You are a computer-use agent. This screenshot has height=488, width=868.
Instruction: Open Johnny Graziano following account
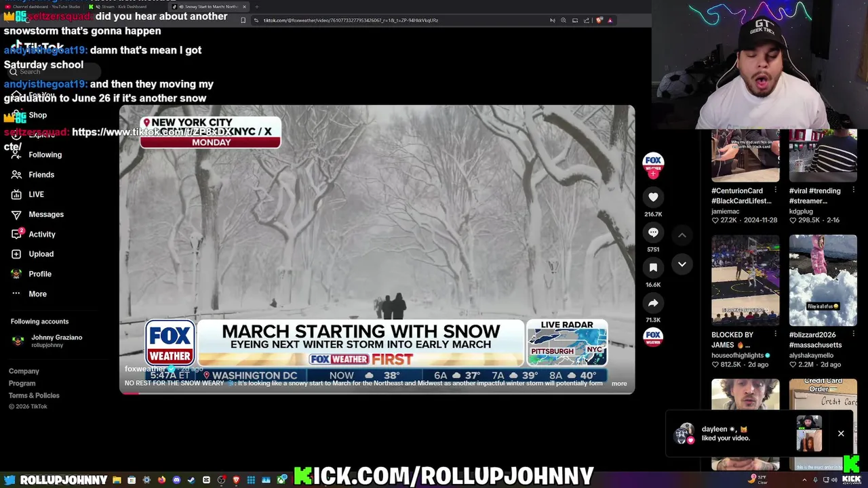pyautogui.click(x=47, y=341)
